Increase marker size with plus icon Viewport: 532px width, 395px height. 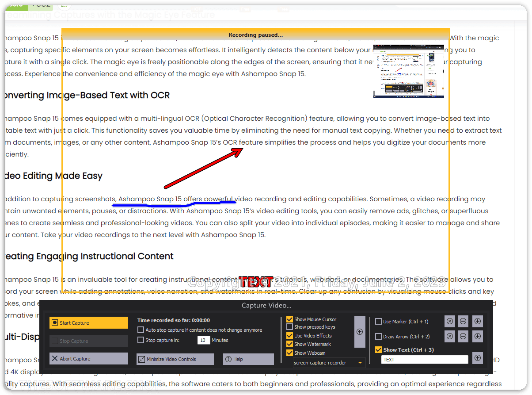(478, 322)
